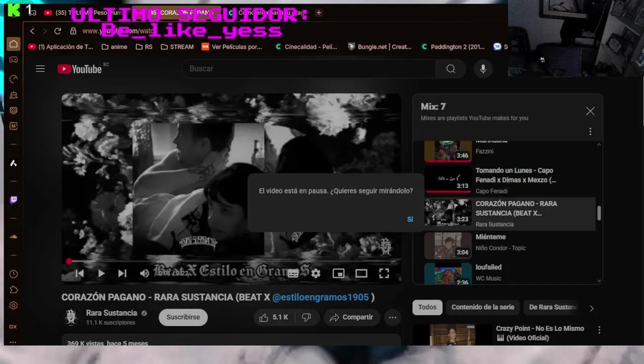This screenshot has height=364, width=644.
Task: Play Tomando un Lunes in the mix
Action: [x=510, y=180]
